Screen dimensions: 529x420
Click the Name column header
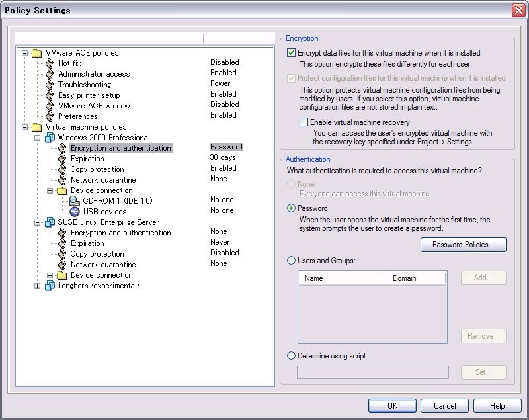coord(342,278)
